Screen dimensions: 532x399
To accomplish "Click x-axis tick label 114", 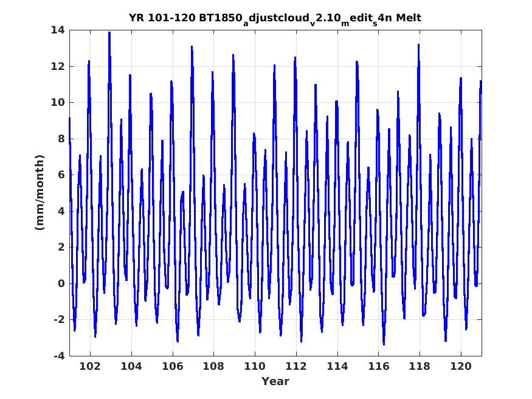I will coord(337,366).
